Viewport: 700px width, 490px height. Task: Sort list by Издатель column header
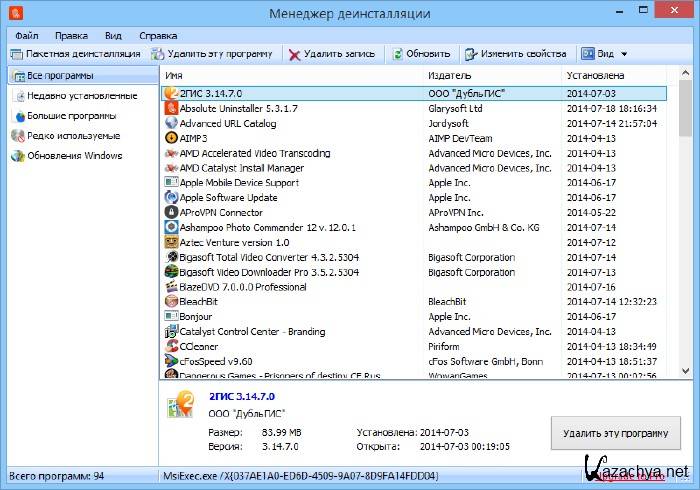pyautogui.click(x=444, y=76)
